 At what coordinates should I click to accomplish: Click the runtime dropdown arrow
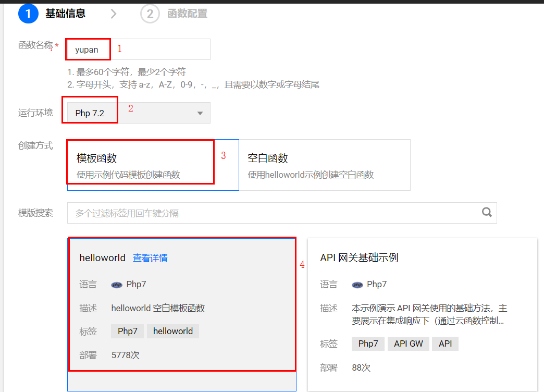pos(200,114)
